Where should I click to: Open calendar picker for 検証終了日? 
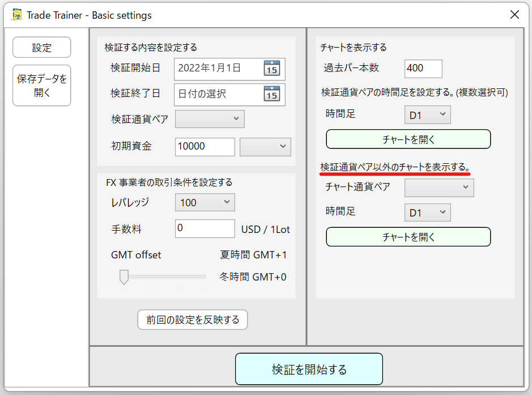tap(272, 94)
